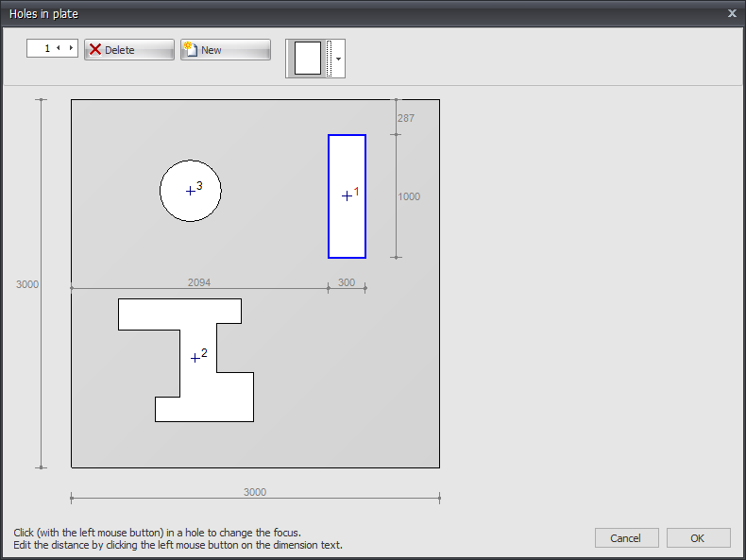Click the red X Delete icon
746x560 pixels.
[95, 49]
